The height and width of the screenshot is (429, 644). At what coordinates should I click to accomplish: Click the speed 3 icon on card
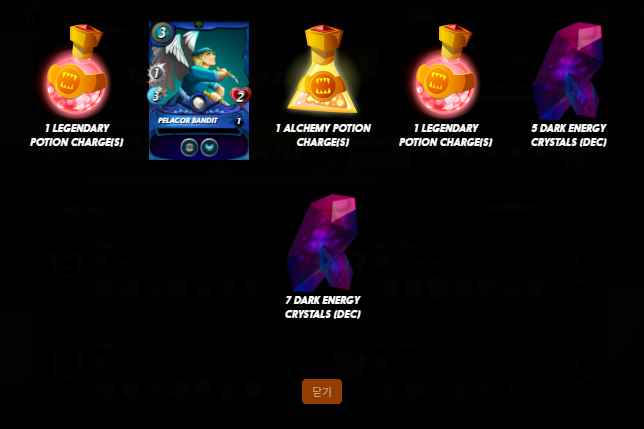[x=155, y=95]
